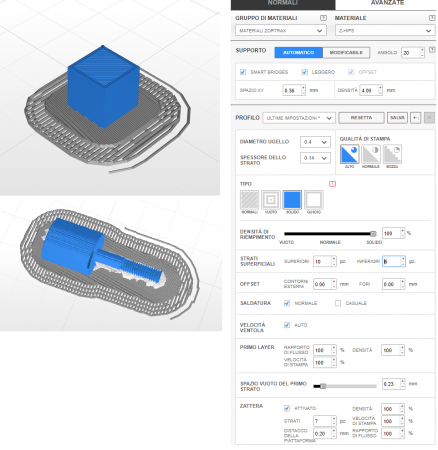Choose the Vuoto infill type icon
Image resolution: width=438 pixels, height=450 pixels.
(x=271, y=200)
